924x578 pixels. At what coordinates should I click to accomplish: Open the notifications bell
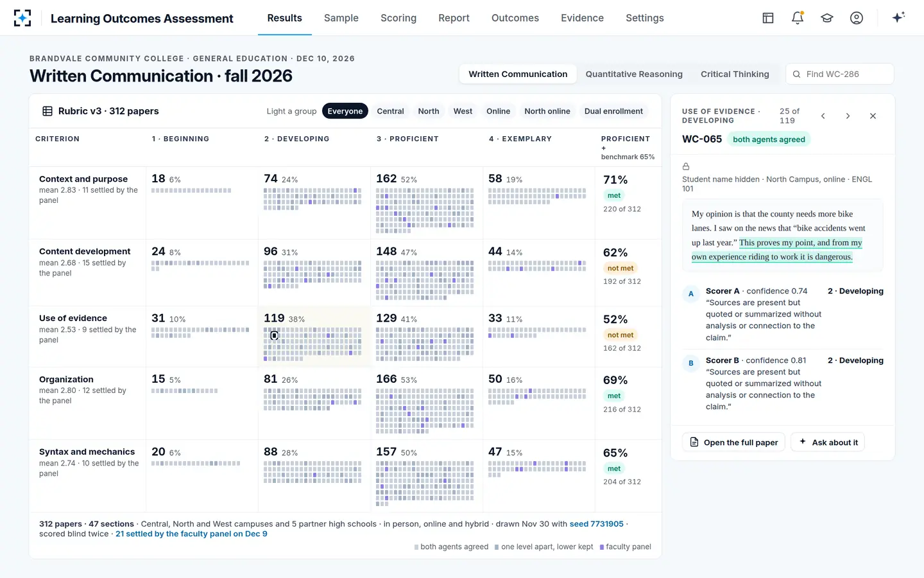(x=798, y=18)
